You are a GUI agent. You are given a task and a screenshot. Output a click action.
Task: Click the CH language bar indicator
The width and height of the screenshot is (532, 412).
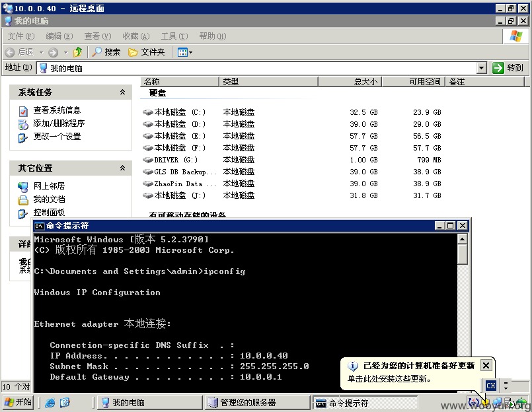[x=490, y=386]
